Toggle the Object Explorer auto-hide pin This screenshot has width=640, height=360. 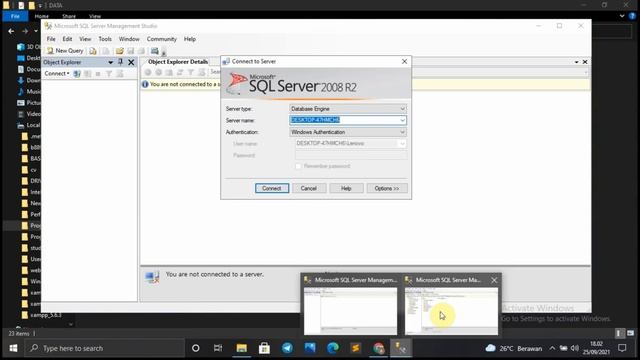pyautogui.click(x=120, y=62)
